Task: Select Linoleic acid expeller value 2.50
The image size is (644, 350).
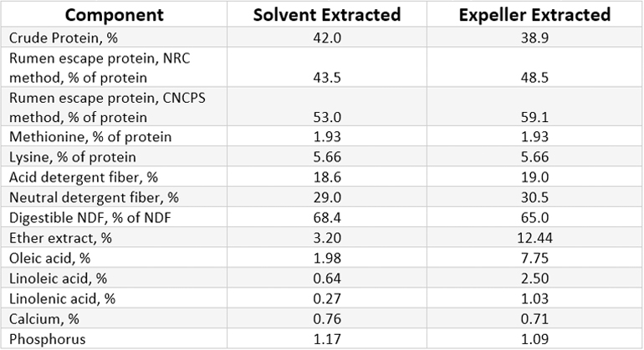Action: pos(538,275)
